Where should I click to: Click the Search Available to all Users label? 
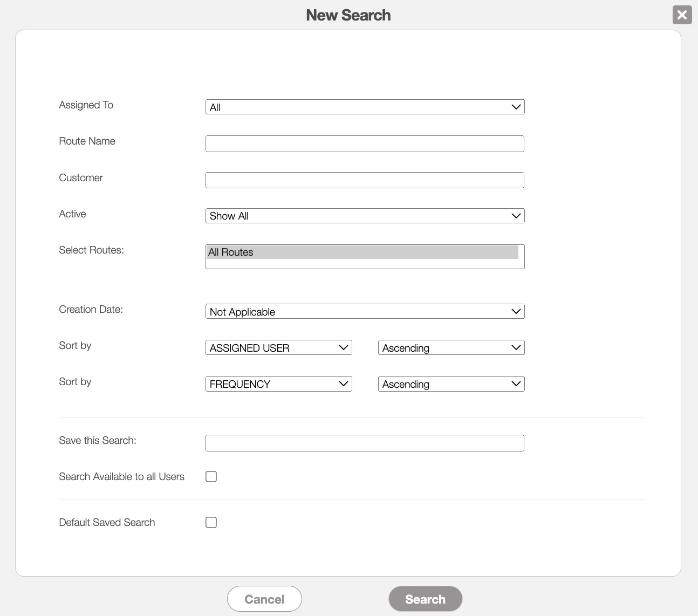(x=121, y=476)
